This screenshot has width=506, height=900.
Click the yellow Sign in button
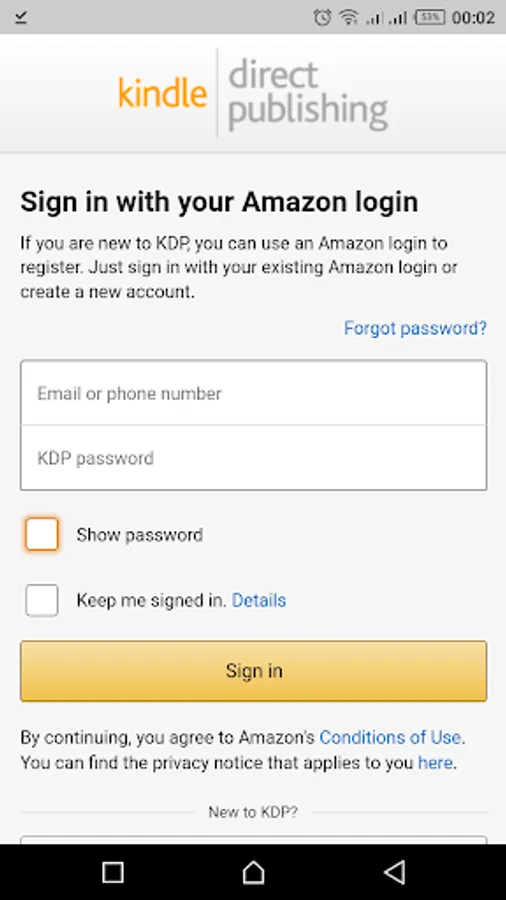tap(254, 671)
